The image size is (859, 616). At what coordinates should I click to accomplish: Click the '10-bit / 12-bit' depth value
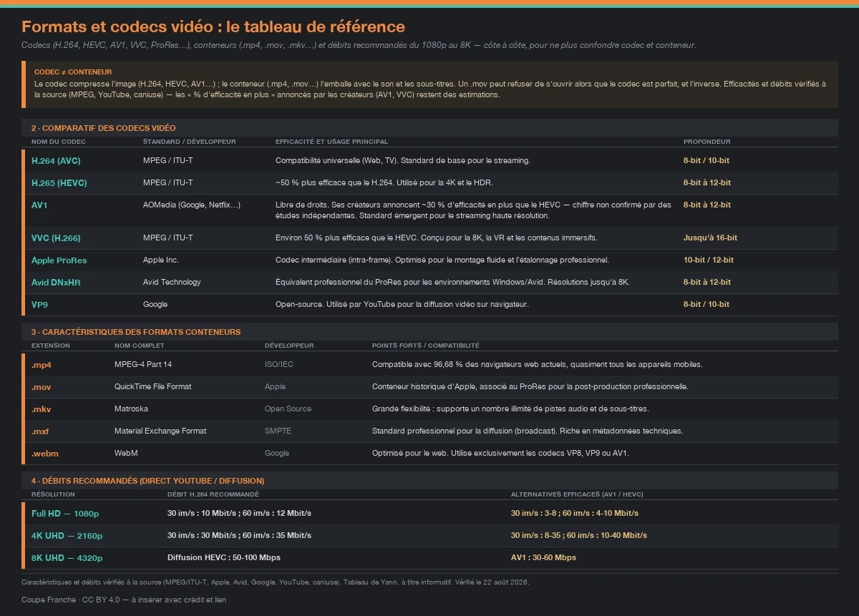pos(709,260)
